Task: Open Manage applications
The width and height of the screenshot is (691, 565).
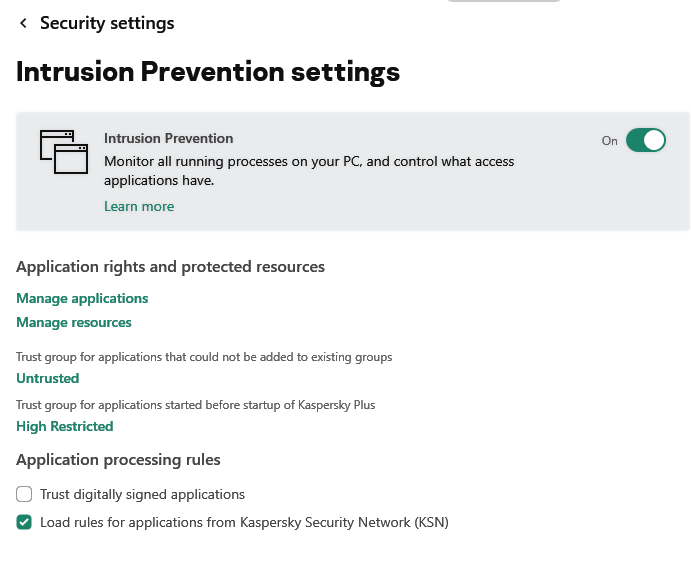Action: click(x=82, y=298)
